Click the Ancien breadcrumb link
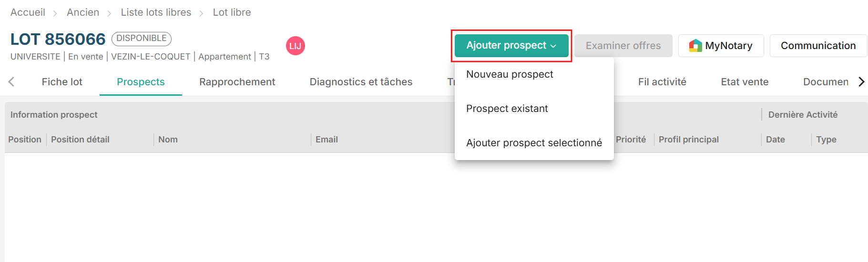Viewport: 868px width, 262px height. (x=83, y=12)
